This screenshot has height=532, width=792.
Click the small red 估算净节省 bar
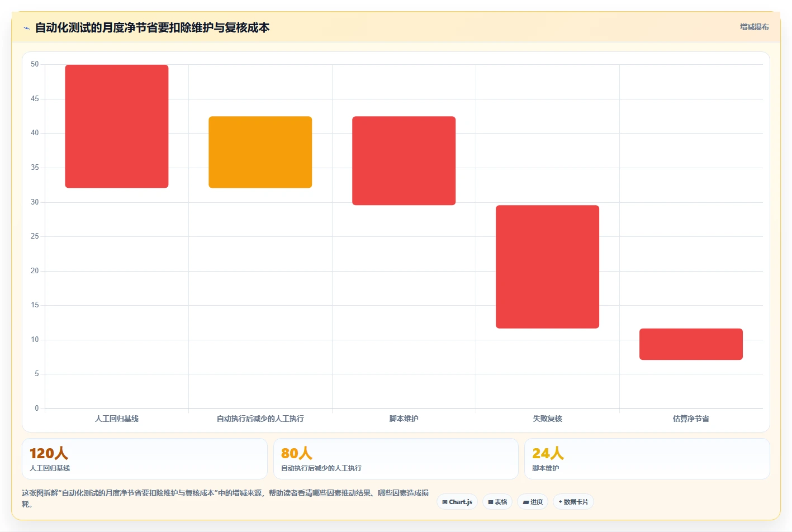click(x=691, y=344)
